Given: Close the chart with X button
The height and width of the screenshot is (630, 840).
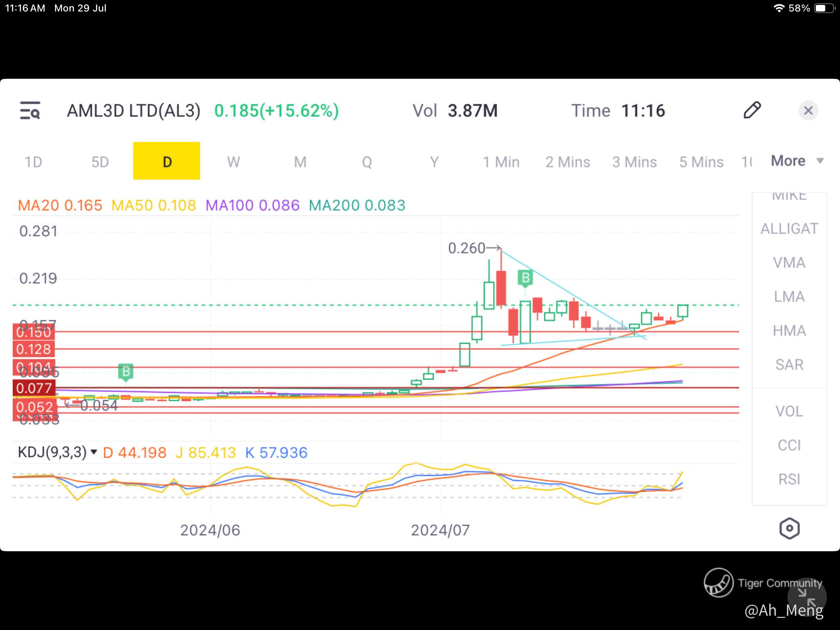Looking at the screenshot, I should [808, 111].
